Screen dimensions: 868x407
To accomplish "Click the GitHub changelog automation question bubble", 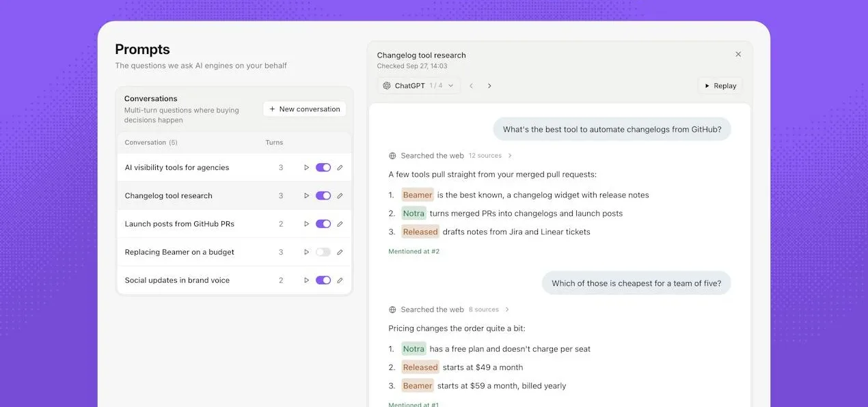I will [612, 129].
